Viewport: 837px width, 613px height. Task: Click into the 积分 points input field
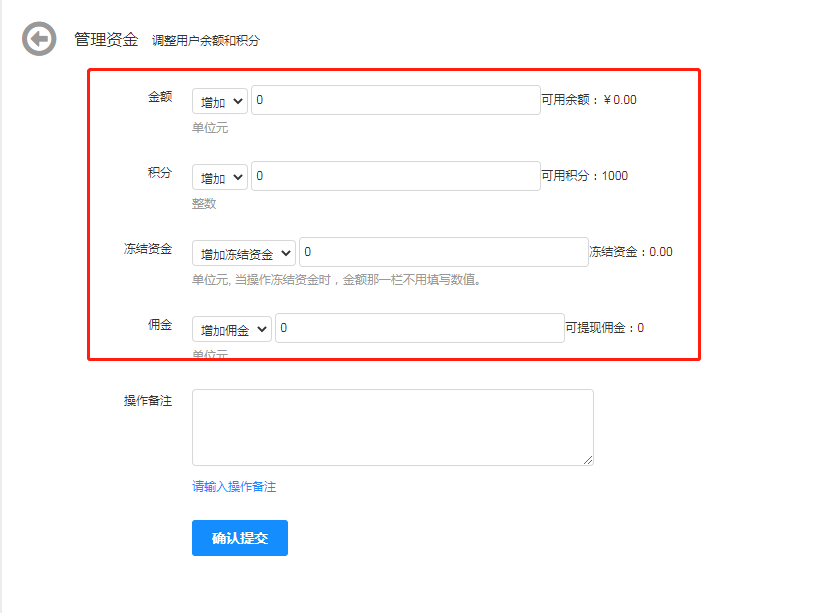pos(395,176)
